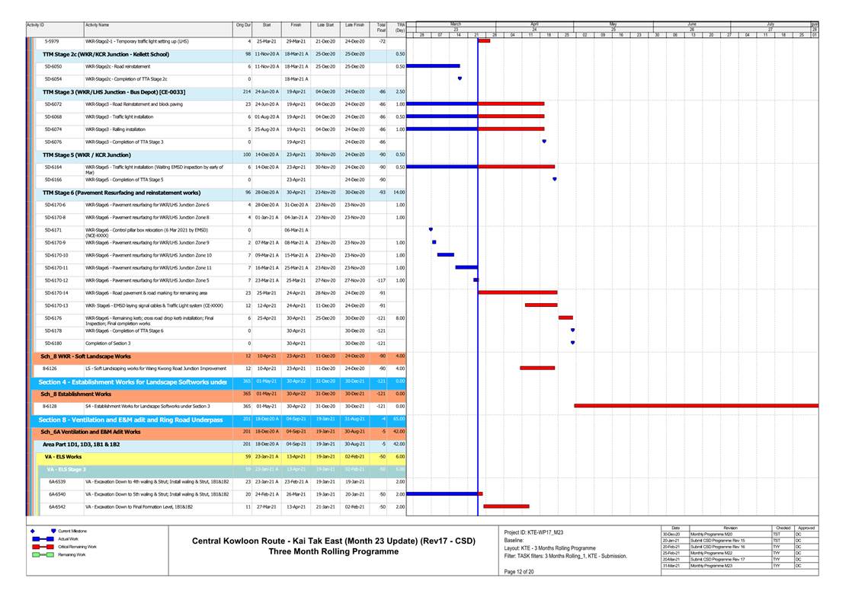Click the Late Finish column header
Image resolution: width=868 pixels, height=613 pixels.
coord(354,25)
